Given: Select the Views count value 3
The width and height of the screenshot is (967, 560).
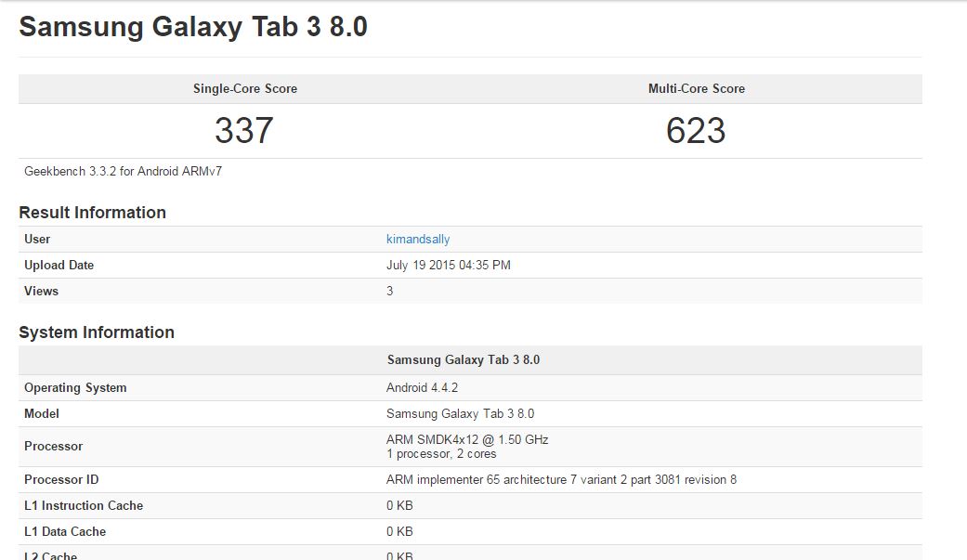Looking at the screenshot, I should pyautogui.click(x=390, y=291).
